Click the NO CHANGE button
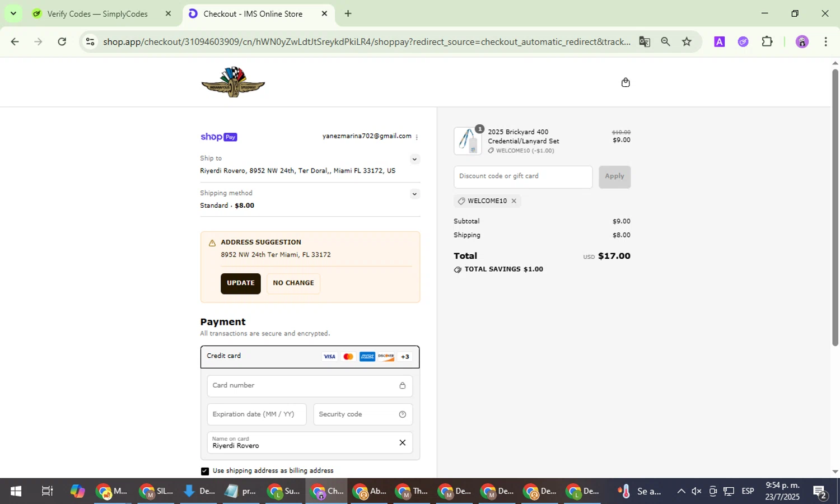The width and height of the screenshot is (840, 504). [x=293, y=283]
